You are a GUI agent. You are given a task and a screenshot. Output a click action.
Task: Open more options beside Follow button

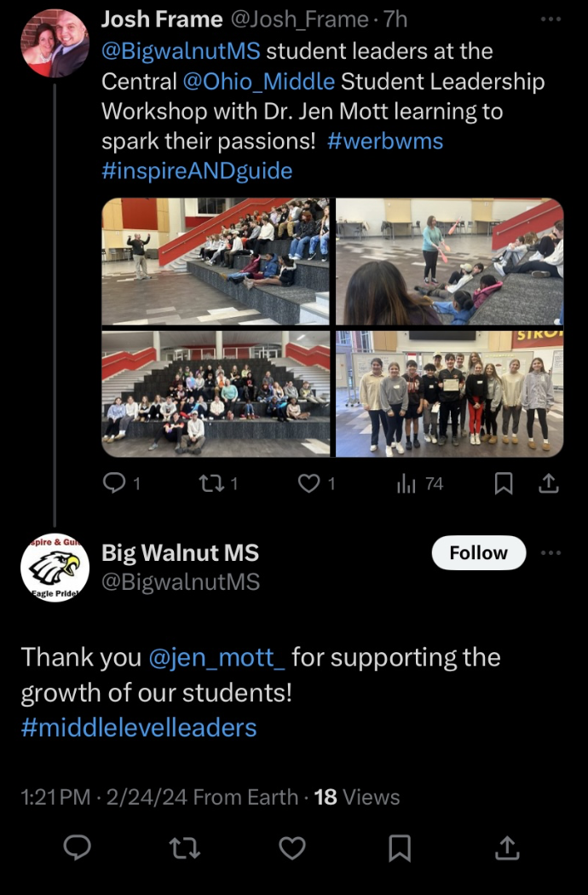(x=551, y=552)
